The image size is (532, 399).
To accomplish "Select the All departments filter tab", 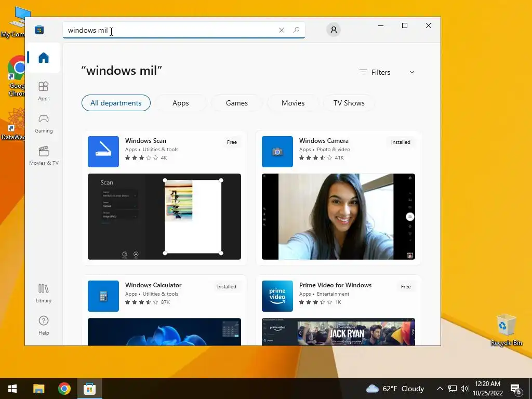I will click(x=116, y=103).
